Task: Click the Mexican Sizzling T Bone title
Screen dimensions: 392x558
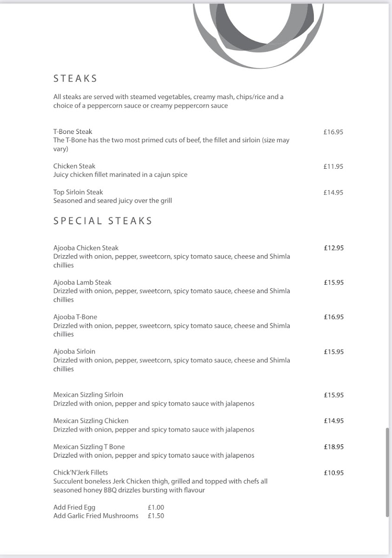Action: point(89,447)
